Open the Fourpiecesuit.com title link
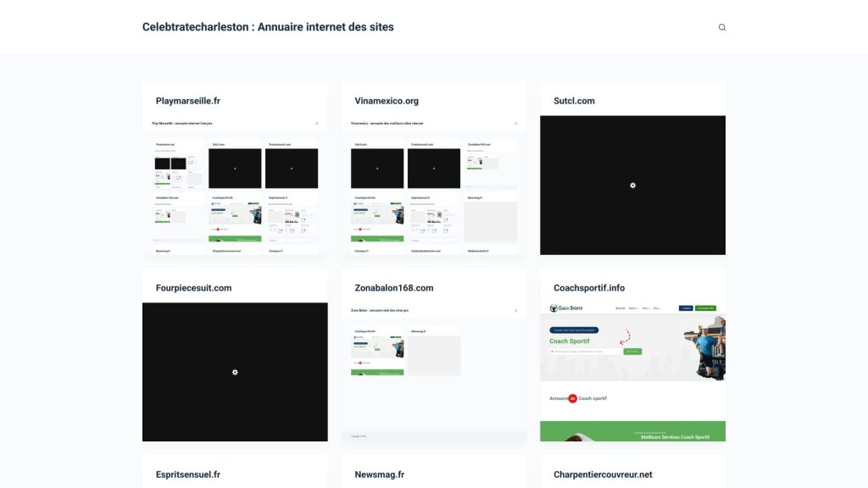 [x=193, y=288]
